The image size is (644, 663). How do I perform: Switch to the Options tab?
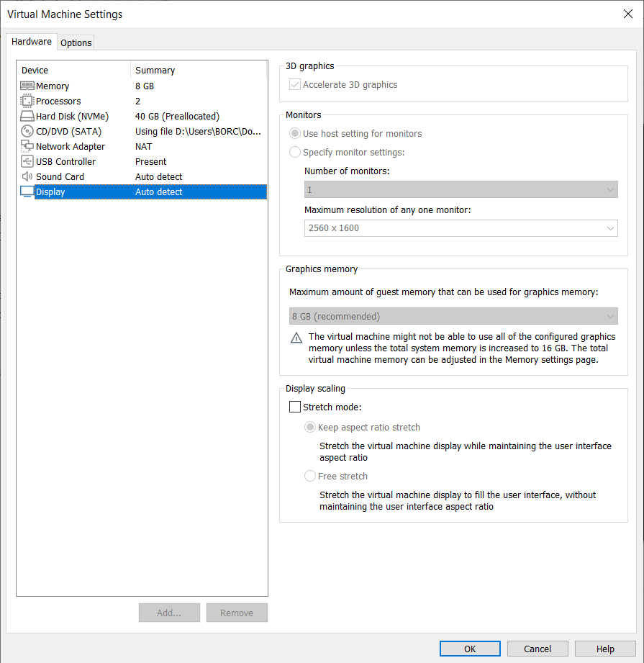point(76,42)
